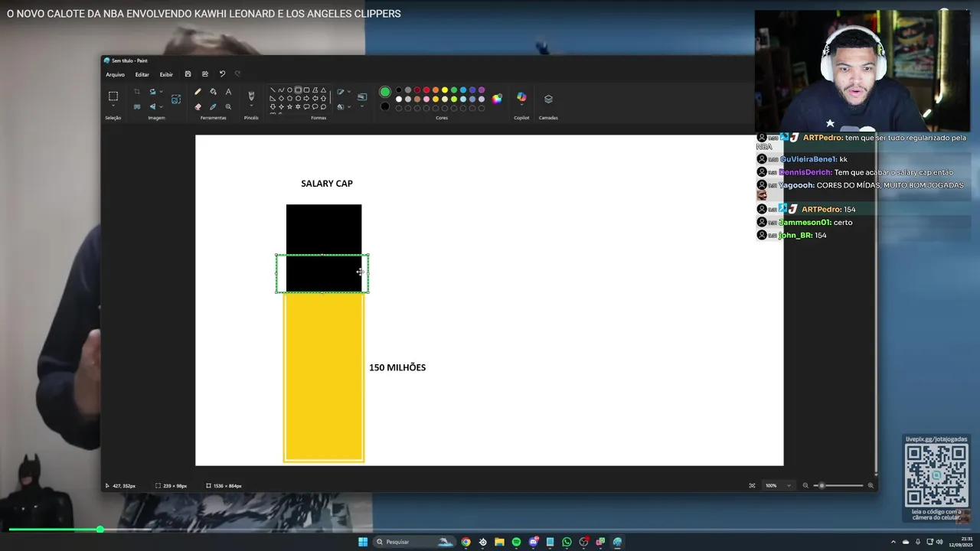Select the selected Rectangle shape

tap(298, 90)
